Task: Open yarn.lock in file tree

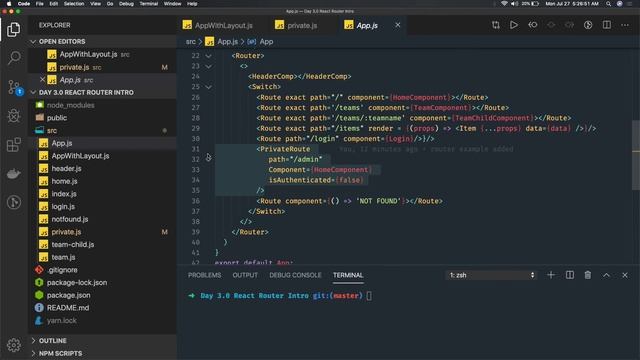Action: click(x=61, y=320)
